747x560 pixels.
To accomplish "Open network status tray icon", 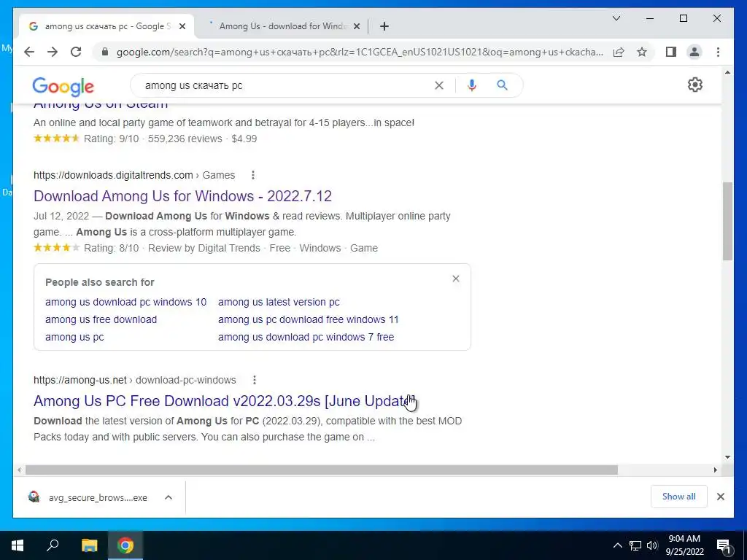I will [x=635, y=545].
